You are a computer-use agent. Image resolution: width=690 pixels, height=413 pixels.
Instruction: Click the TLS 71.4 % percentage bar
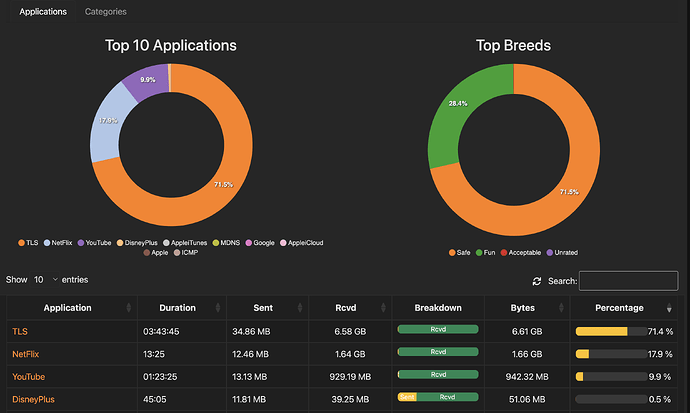pyautogui.click(x=611, y=332)
